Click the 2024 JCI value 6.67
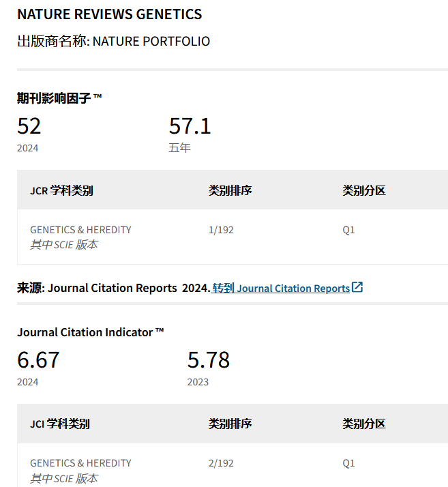Screen dimensions: 448x487 click(38, 360)
